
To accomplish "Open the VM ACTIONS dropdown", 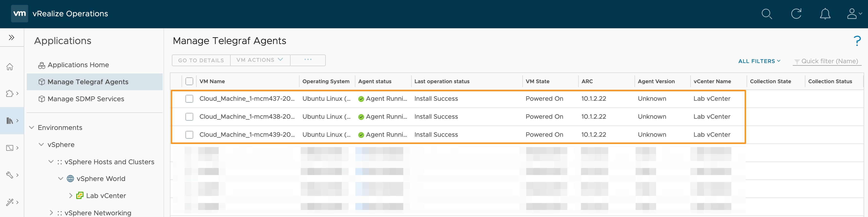I will 260,60.
